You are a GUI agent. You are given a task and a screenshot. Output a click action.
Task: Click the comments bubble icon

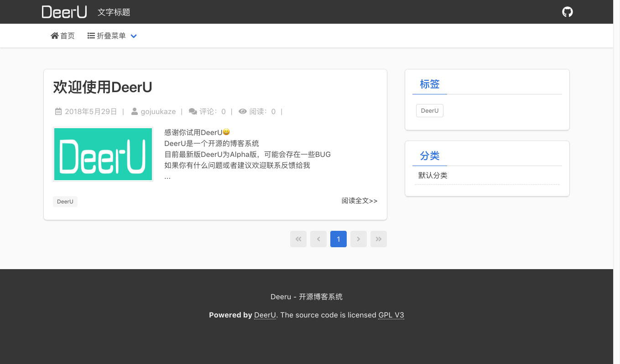193,111
